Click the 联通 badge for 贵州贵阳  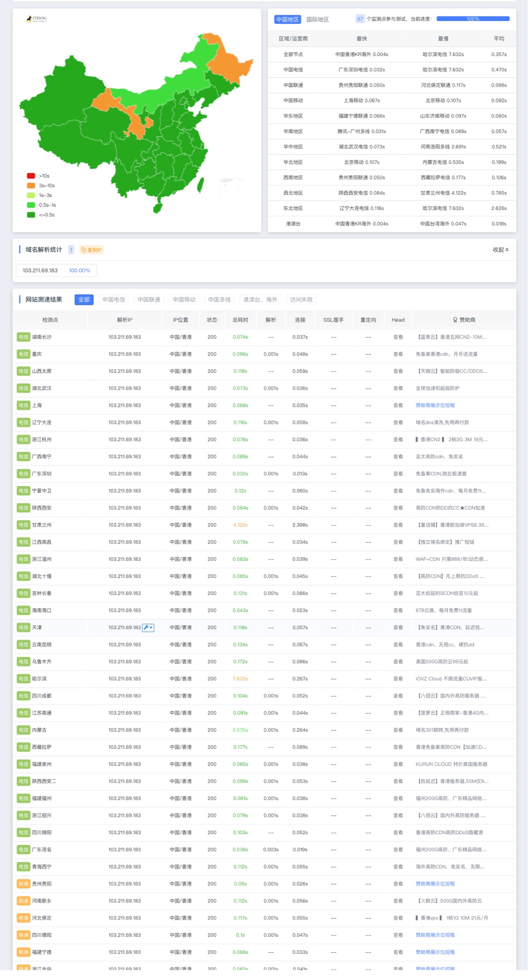click(x=23, y=884)
